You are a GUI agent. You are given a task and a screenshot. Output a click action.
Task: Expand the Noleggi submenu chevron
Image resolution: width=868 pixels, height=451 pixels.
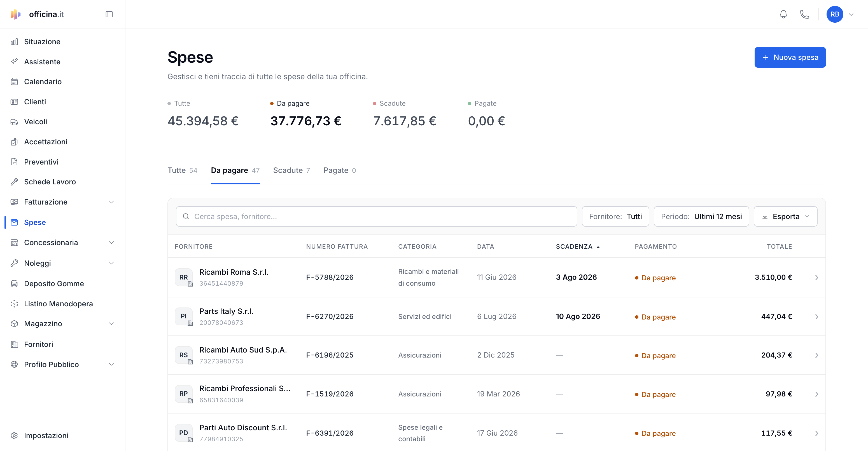pos(111,263)
